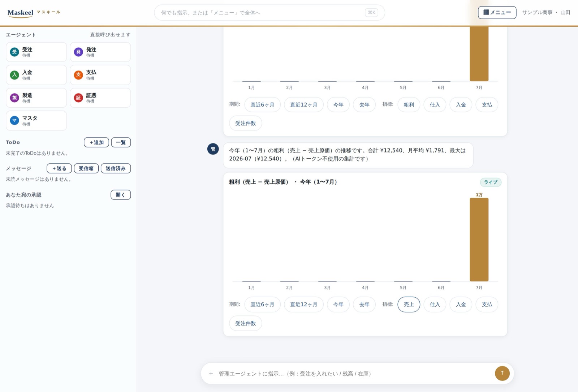Viewport: 578px width, 392px height.
Task: Click the 管 manager avatar icon
Action: (213, 149)
